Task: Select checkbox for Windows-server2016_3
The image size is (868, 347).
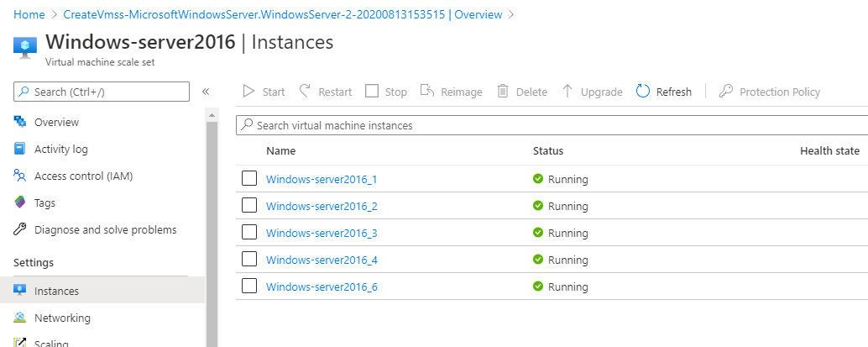Action: point(249,232)
